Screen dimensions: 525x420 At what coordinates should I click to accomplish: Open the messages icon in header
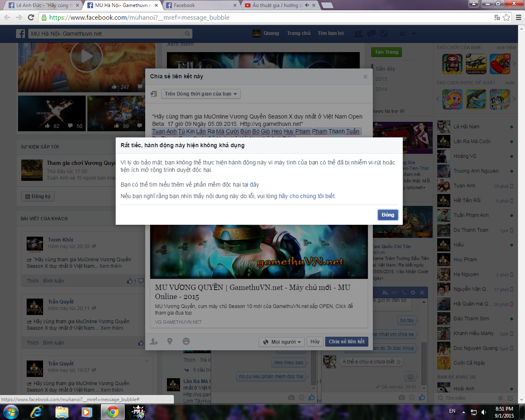click(371, 34)
